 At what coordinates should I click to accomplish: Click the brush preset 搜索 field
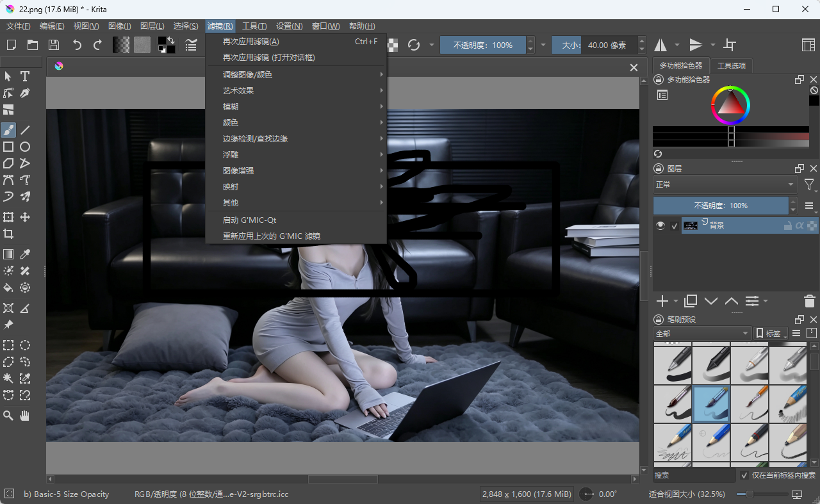(x=694, y=475)
